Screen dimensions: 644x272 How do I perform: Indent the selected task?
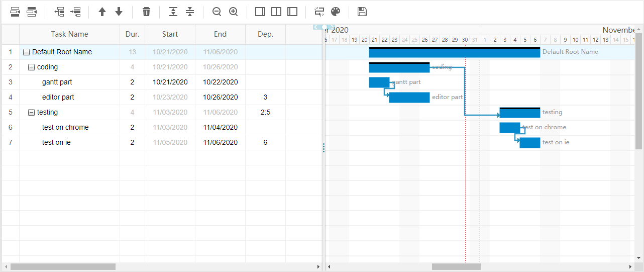[76, 12]
